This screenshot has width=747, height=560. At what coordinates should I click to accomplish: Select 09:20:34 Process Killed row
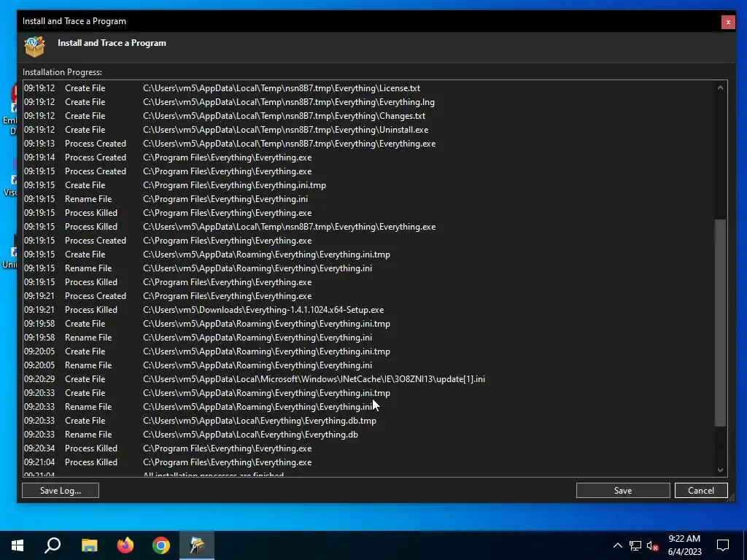368,448
